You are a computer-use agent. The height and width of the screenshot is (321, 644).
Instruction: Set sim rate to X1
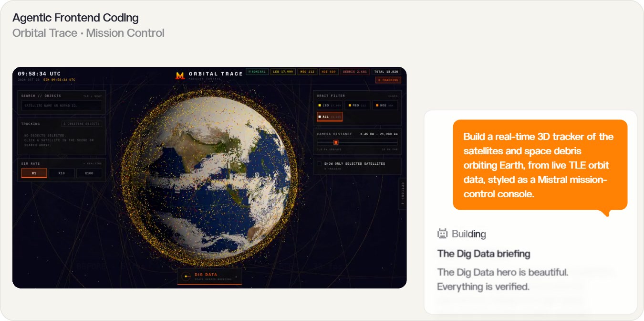34,173
